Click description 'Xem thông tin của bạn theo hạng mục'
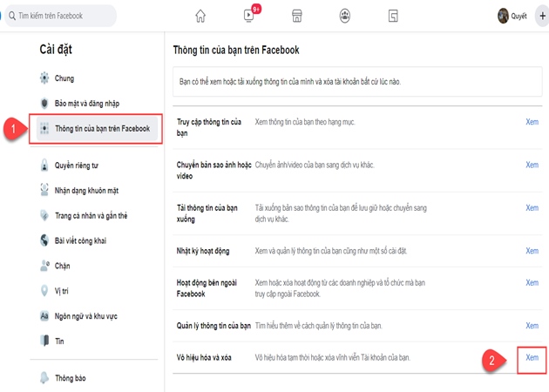 click(x=305, y=122)
